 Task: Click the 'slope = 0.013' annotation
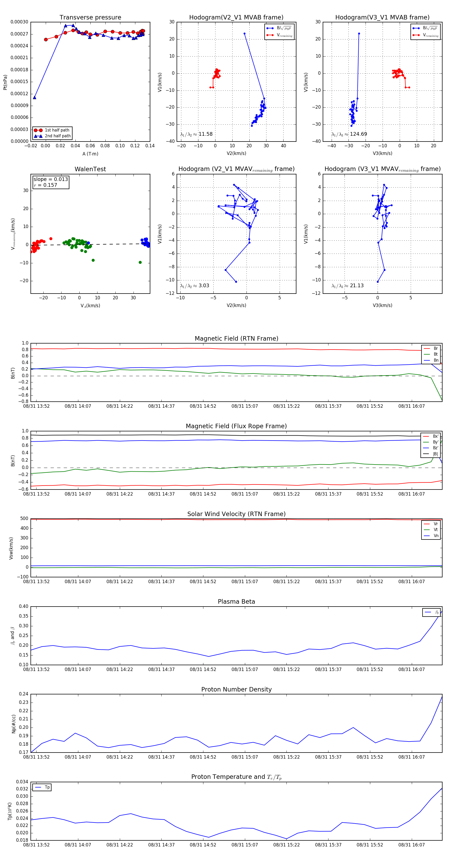click(50, 179)
